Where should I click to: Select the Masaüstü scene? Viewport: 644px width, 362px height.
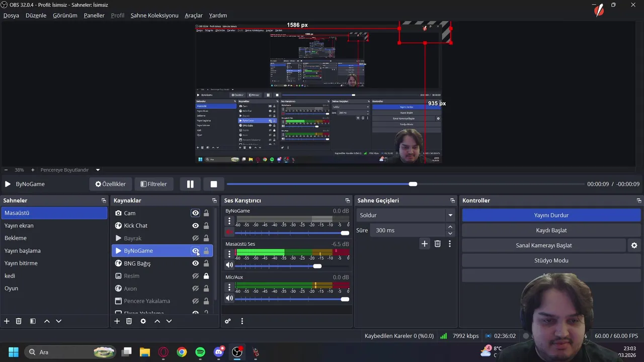(x=54, y=213)
